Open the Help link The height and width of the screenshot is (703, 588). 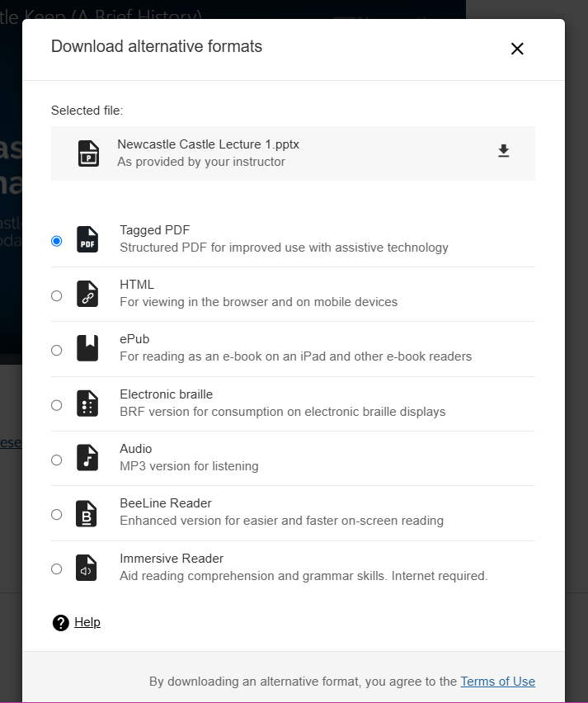[x=87, y=622]
